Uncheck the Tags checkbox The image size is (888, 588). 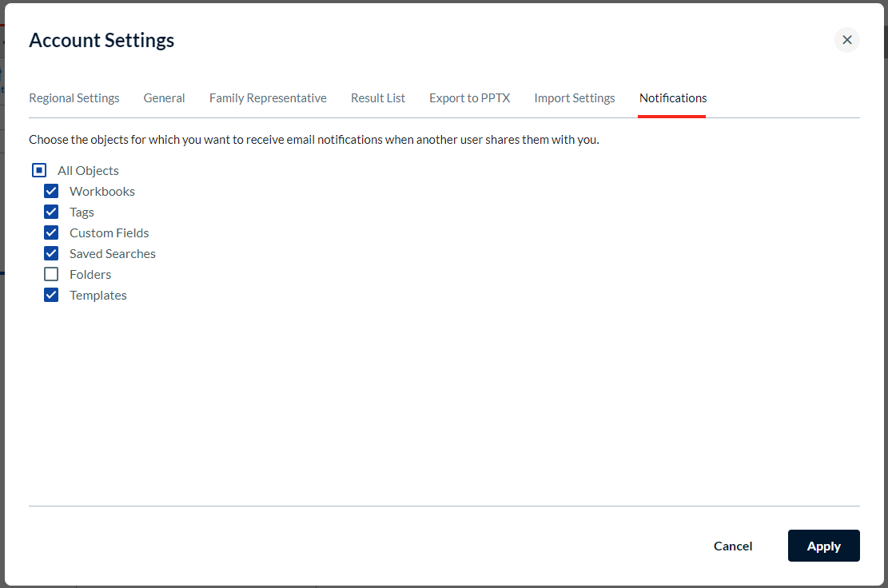click(x=51, y=213)
